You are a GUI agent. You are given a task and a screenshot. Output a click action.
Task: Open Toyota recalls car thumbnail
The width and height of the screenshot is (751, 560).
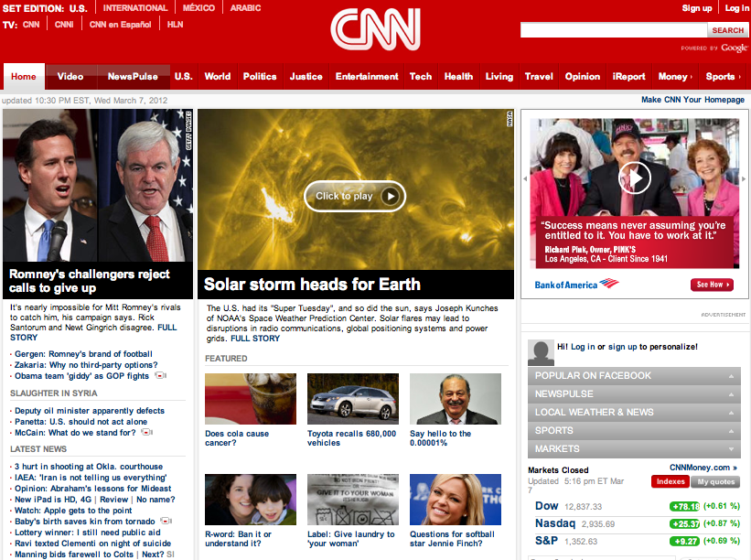(x=353, y=399)
